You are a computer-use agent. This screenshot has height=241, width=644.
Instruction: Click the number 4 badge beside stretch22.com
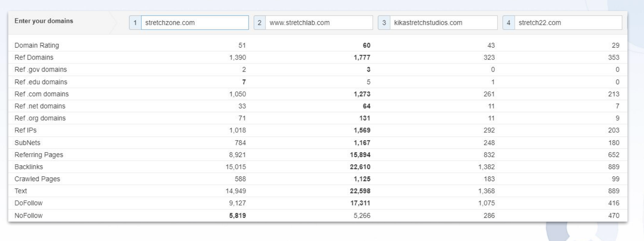(x=508, y=23)
